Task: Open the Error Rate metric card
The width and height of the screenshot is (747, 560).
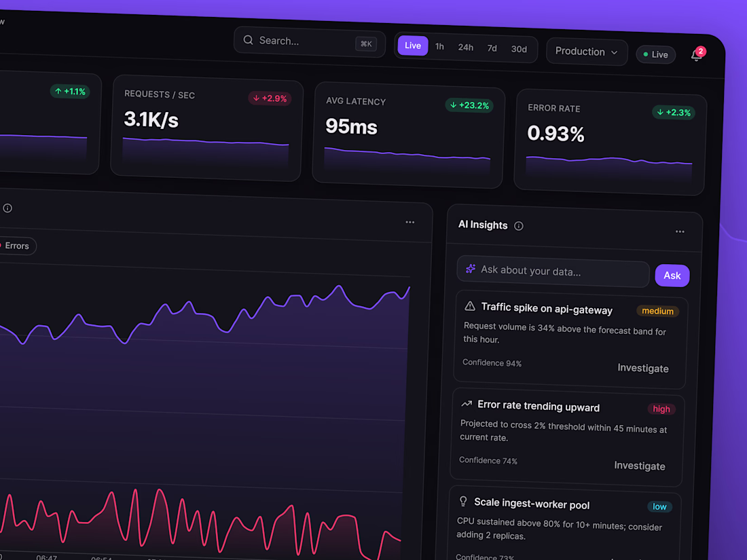Action: pos(610,142)
